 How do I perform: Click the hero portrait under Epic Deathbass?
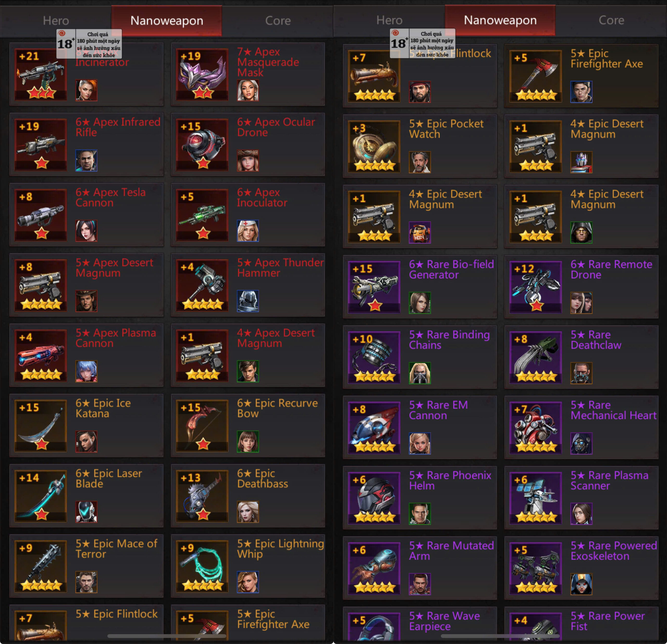coord(248,512)
